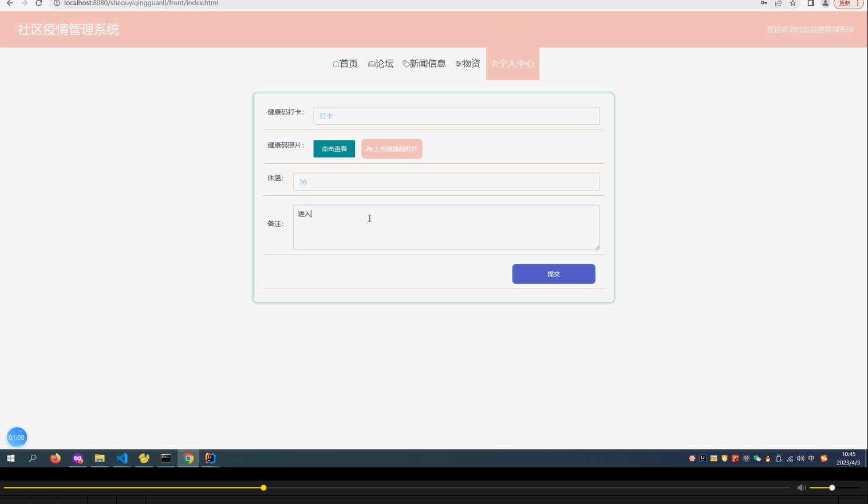Launch Visual Studio Code from the taskbar
This screenshot has height=504, width=868.
click(122, 458)
